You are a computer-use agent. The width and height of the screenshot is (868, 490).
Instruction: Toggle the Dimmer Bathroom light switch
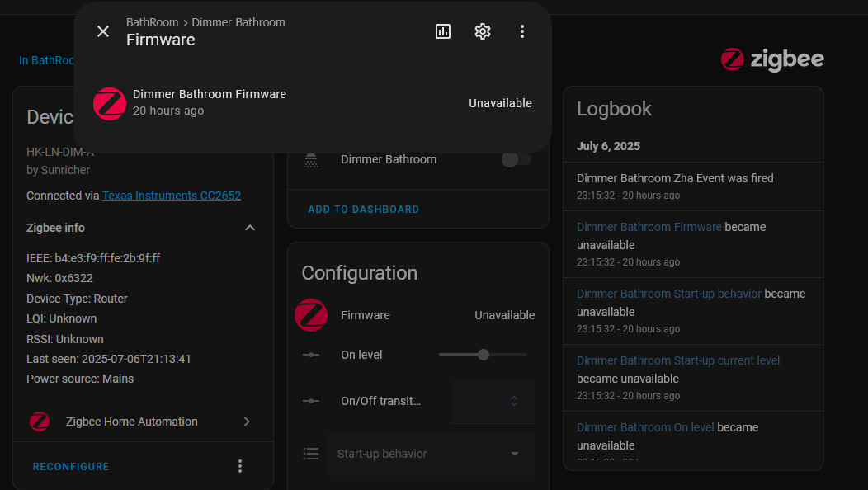click(517, 159)
